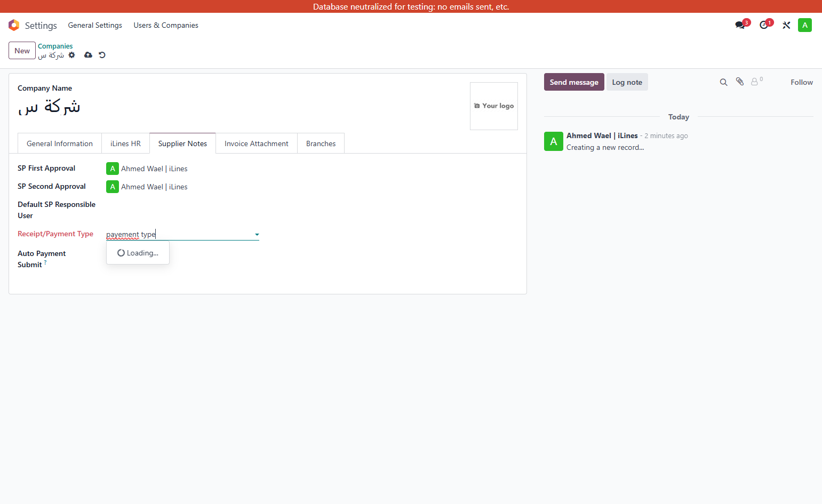Save the record manually with cloud icon

pyautogui.click(x=88, y=55)
